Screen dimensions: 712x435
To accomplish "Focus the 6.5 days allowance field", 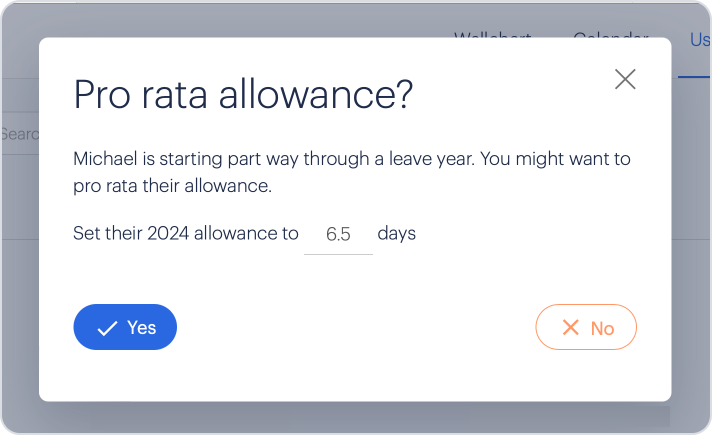I will click(x=338, y=235).
